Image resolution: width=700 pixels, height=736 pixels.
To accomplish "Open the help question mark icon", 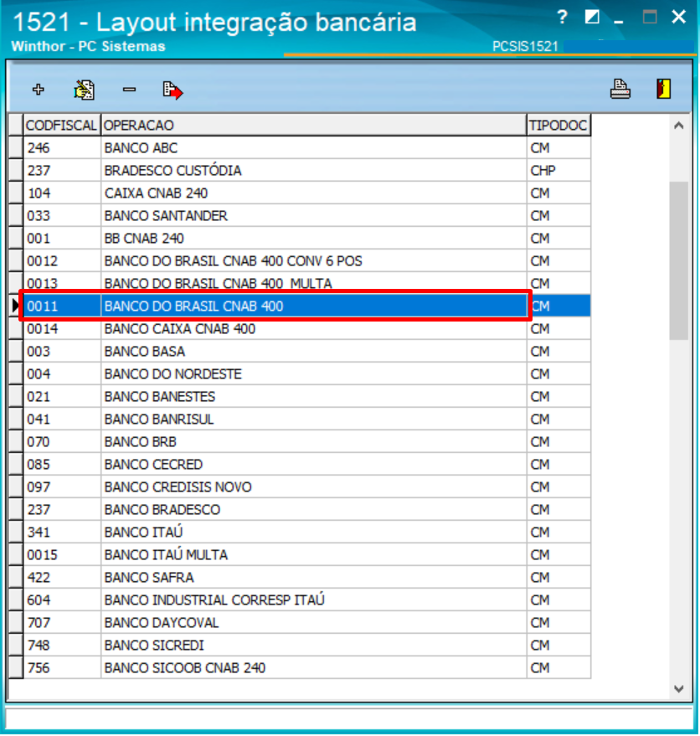I will tap(562, 18).
